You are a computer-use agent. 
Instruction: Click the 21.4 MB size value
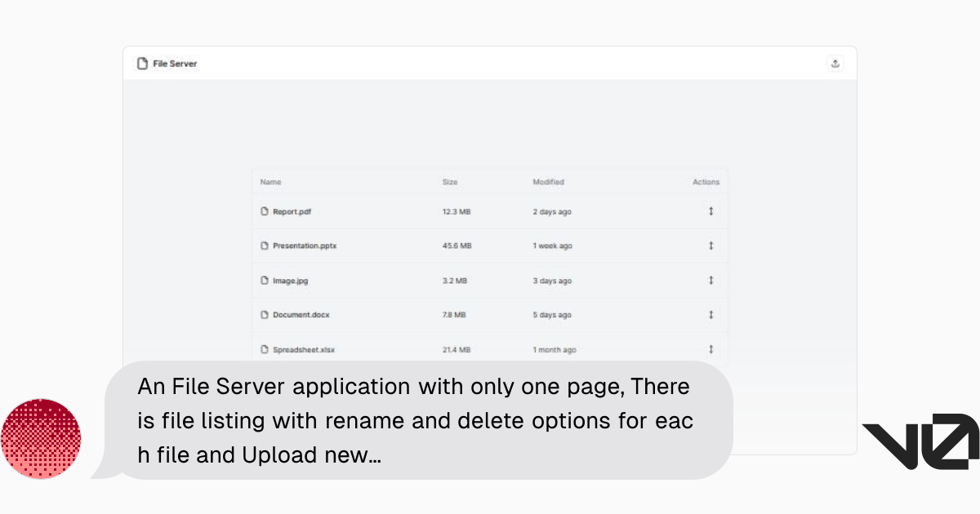click(x=457, y=349)
